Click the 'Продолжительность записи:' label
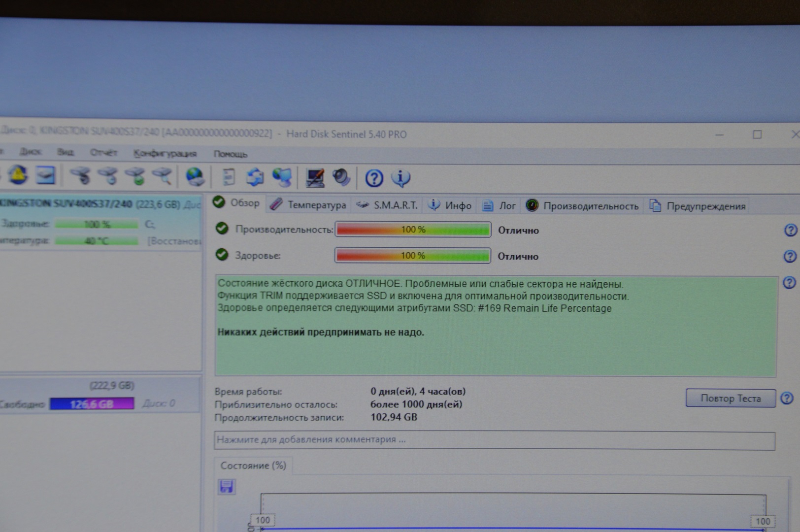Viewport: 800px width, 532px height. 279,418
